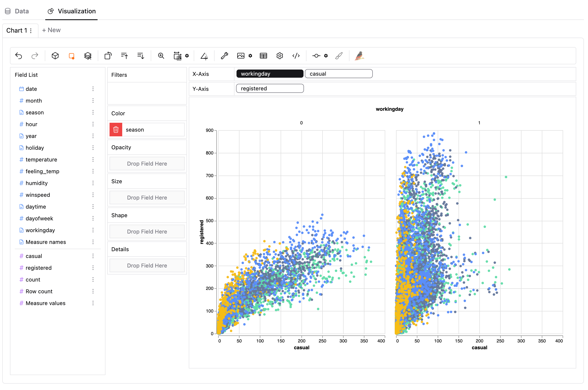Sort the chart ascending
This screenshot has width=588, height=390.
point(124,56)
